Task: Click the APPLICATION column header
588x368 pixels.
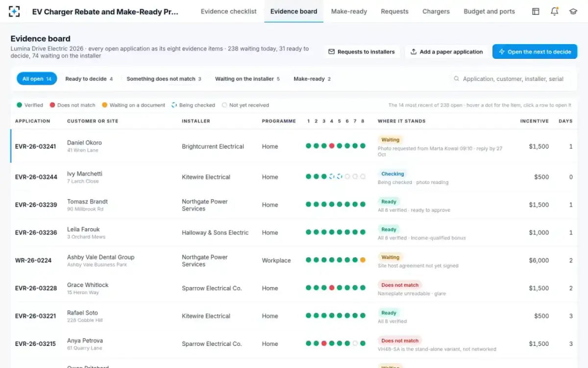Action: 32,121
